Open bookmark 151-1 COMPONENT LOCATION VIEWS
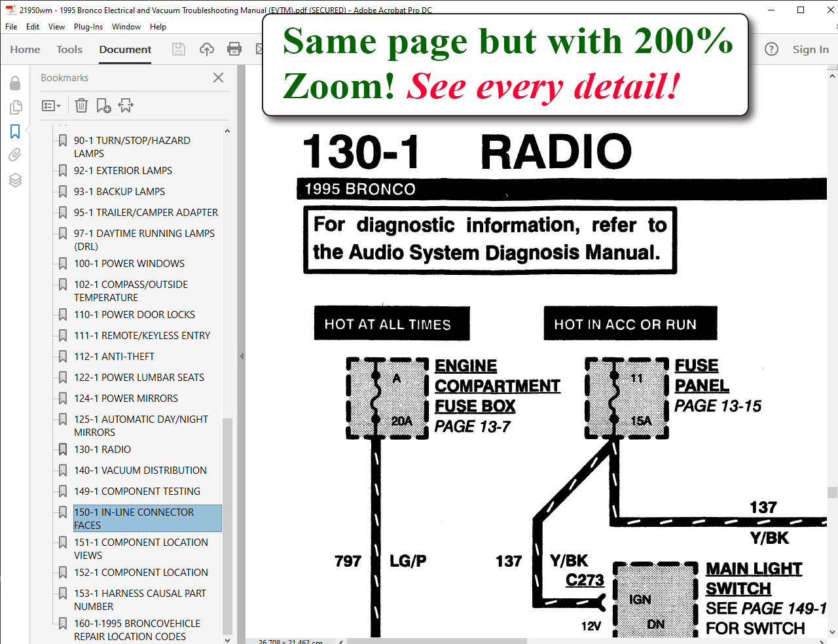This screenshot has width=838, height=644. coord(141,548)
